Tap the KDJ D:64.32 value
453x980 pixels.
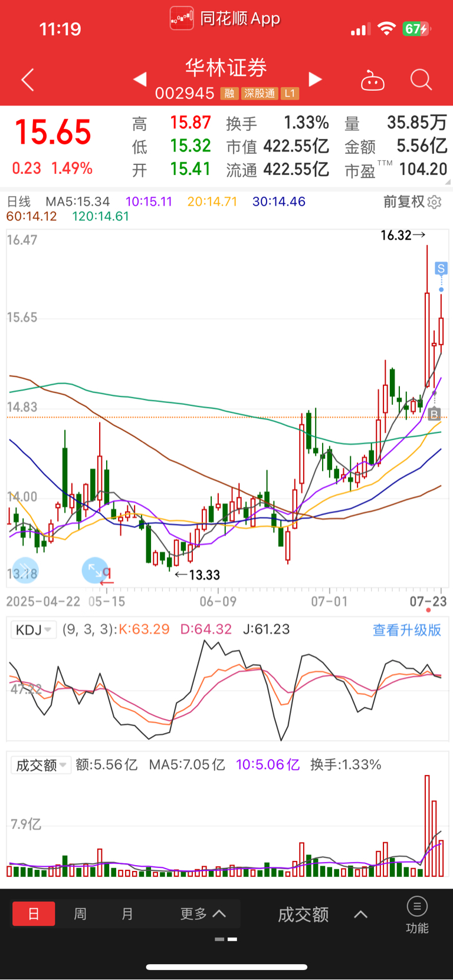point(206,629)
